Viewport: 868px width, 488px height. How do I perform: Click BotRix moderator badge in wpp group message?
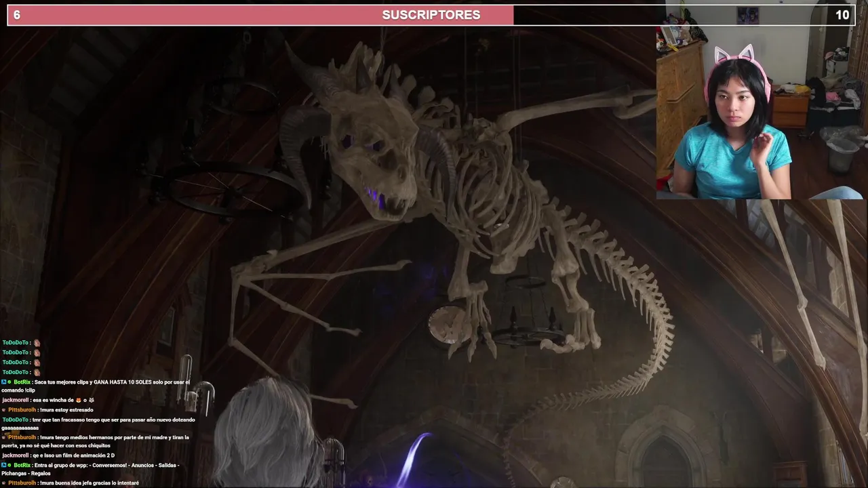point(4,465)
